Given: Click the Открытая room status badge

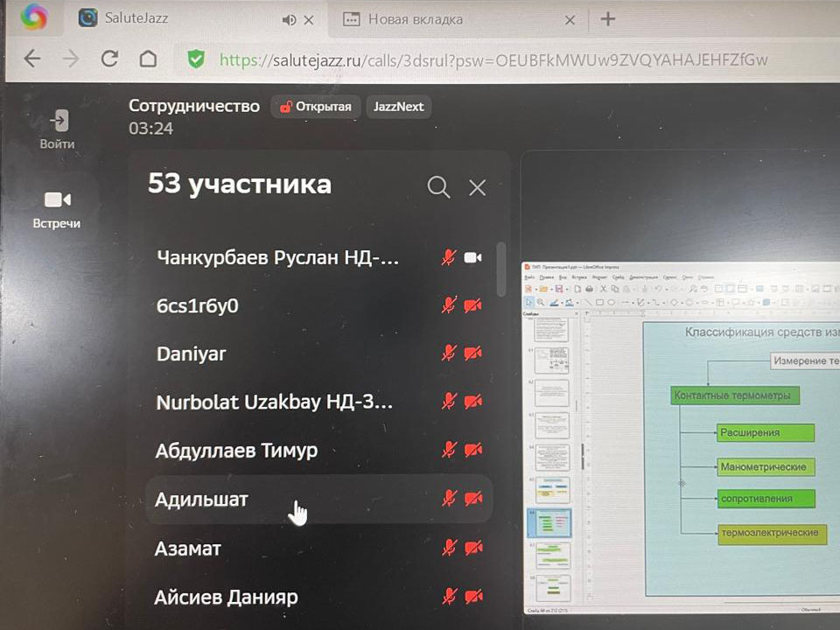Looking at the screenshot, I should 315,107.
